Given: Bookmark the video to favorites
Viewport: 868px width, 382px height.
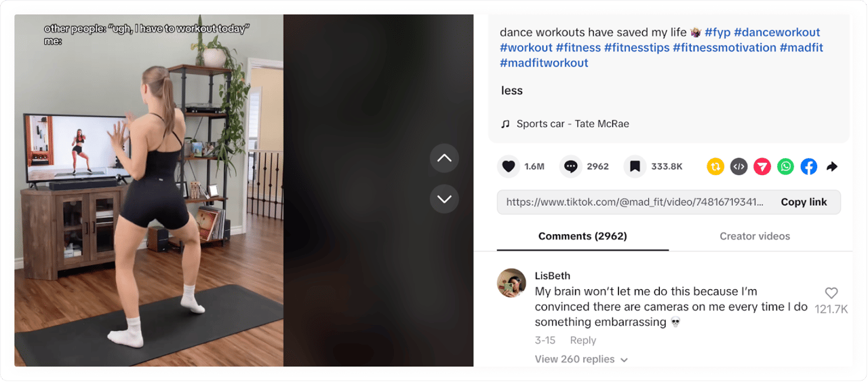Looking at the screenshot, I should (635, 166).
